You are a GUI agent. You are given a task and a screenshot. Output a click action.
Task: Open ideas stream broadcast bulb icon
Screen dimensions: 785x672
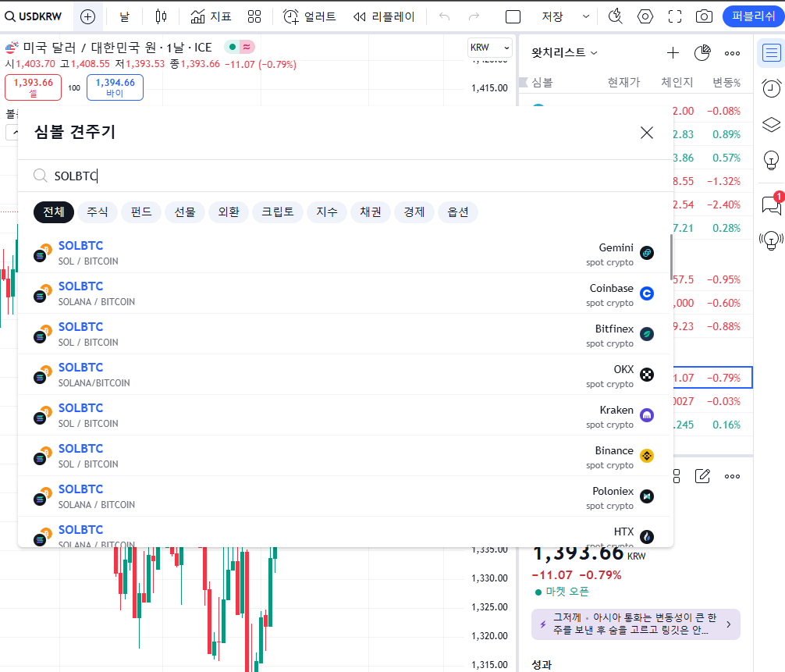772,240
